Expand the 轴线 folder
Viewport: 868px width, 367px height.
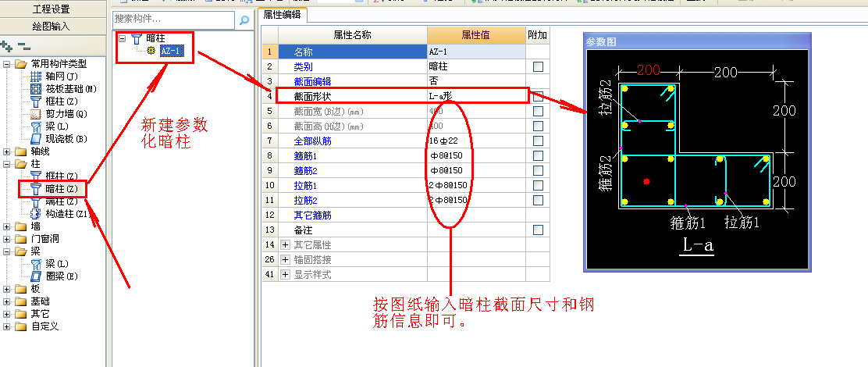click(x=7, y=151)
